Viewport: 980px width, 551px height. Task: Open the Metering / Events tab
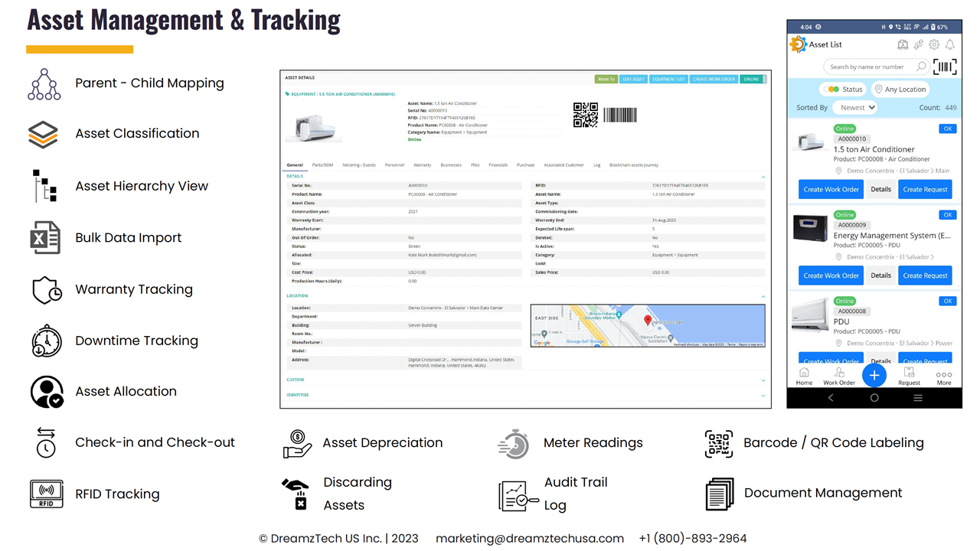pyautogui.click(x=359, y=165)
